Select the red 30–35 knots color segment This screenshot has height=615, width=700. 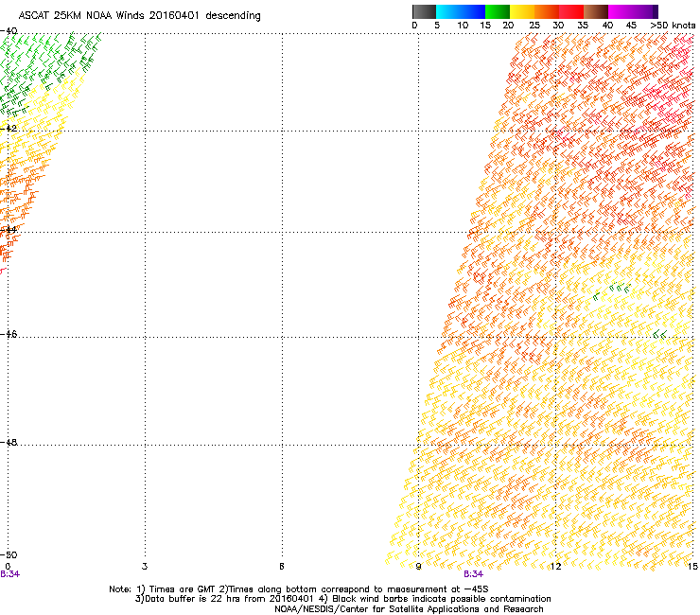[x=571, y=11]
